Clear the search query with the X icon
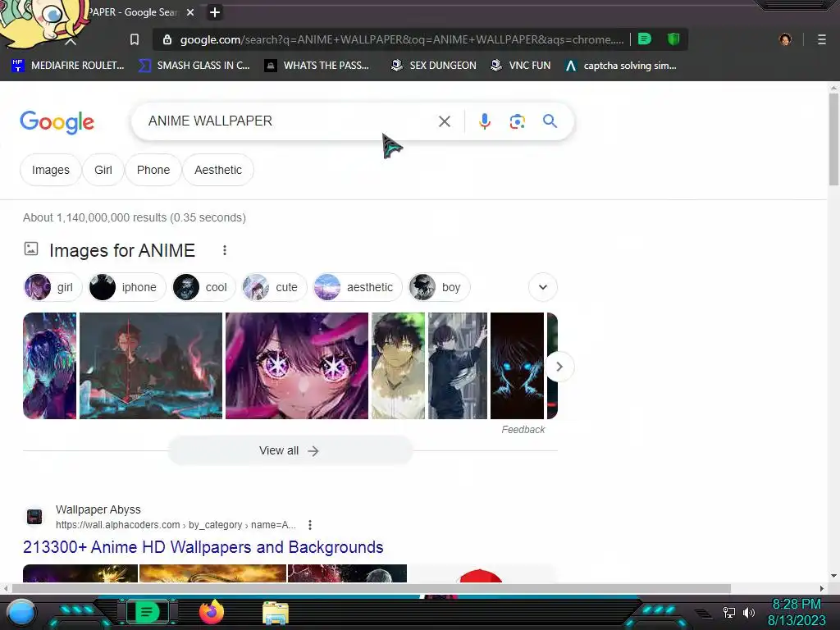Screen dimensions: 840x630 (x=444, y=121)
